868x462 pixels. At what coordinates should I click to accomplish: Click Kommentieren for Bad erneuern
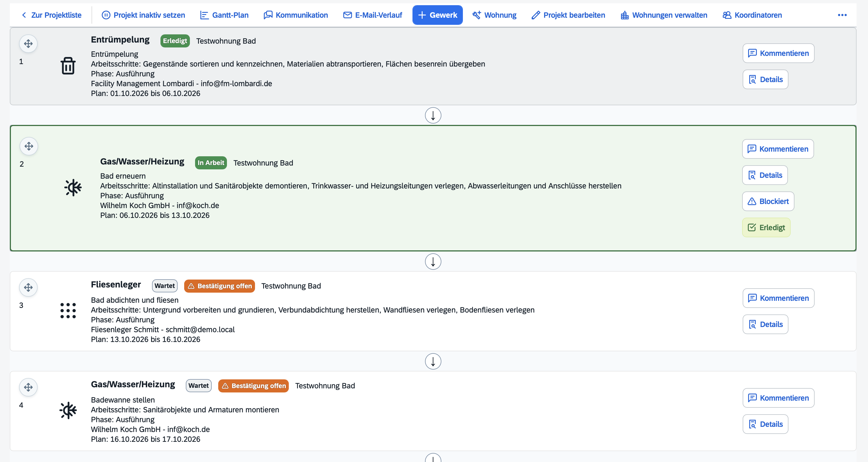778,149
